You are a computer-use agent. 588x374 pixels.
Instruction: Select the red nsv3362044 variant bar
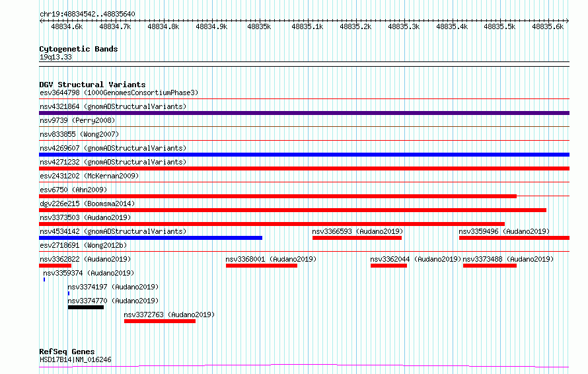tap(389, 266)
